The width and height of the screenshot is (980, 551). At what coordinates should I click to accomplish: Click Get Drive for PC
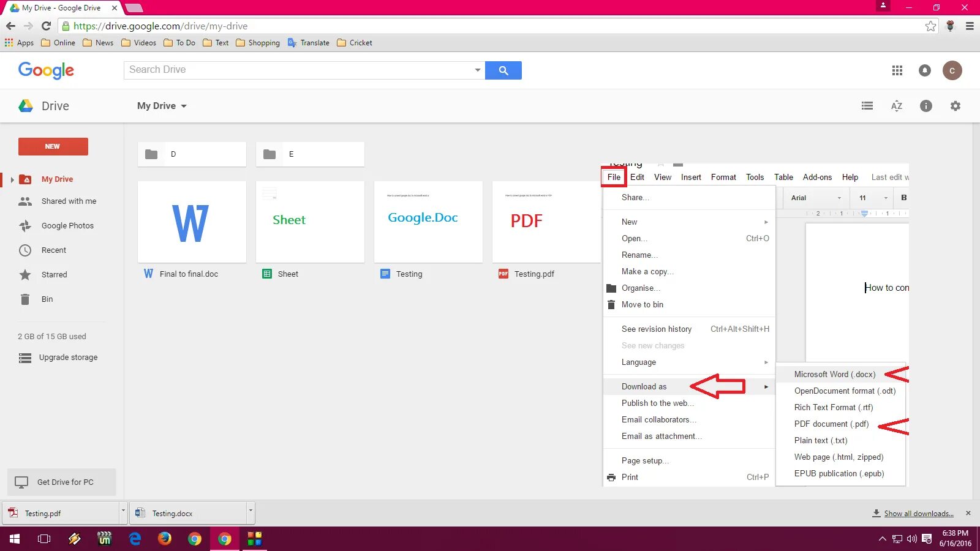[62, 482]
